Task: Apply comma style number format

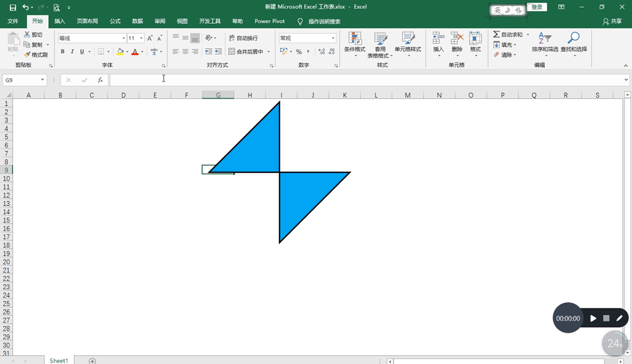Action: click(308, 51)
